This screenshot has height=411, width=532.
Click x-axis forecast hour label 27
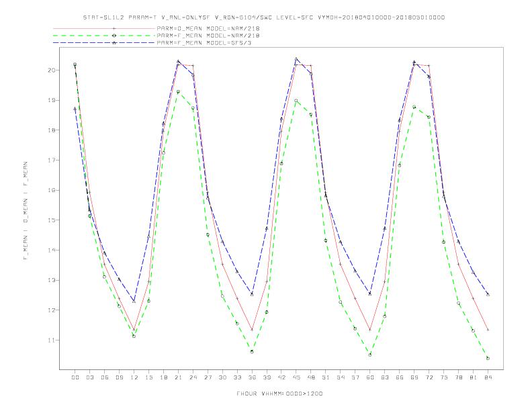pyautogui.click(x=208, y=377)
